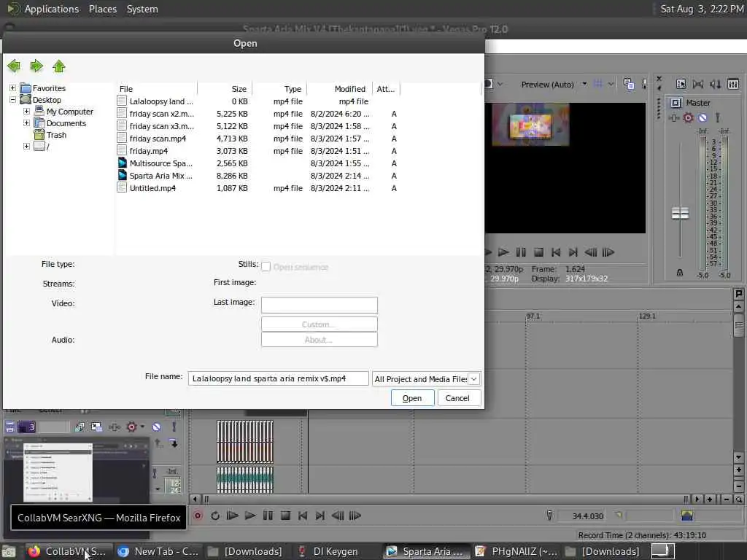747x560 pixels.
Task: Go back in the Open dialog
Action: coord(14,66)
